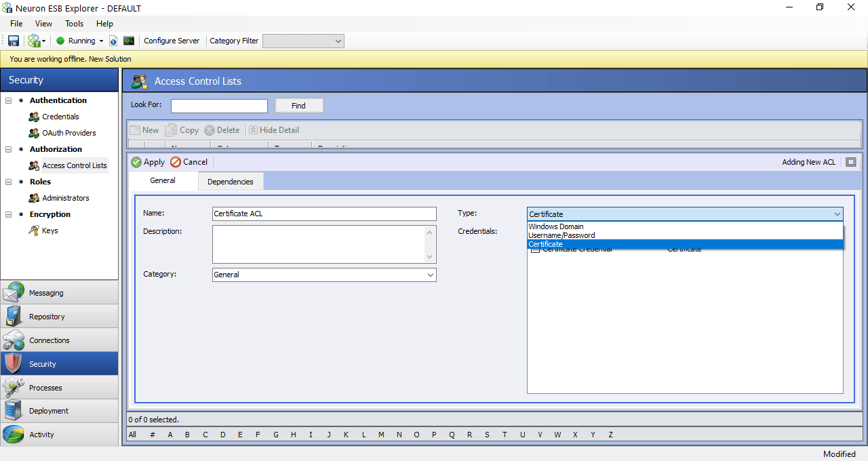Open the Repository navigation section

[59, 317]
